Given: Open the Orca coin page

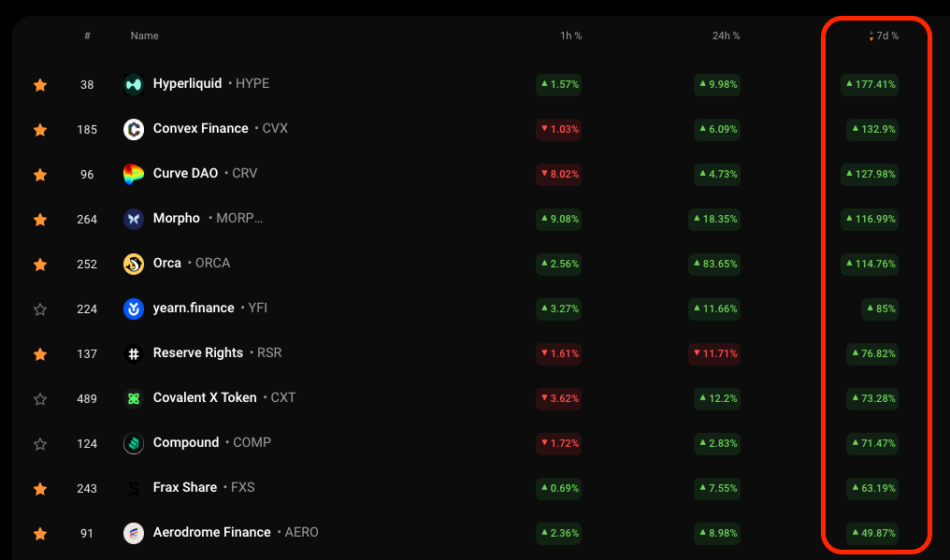Looking at the screenshot, I should coord(167,263).
